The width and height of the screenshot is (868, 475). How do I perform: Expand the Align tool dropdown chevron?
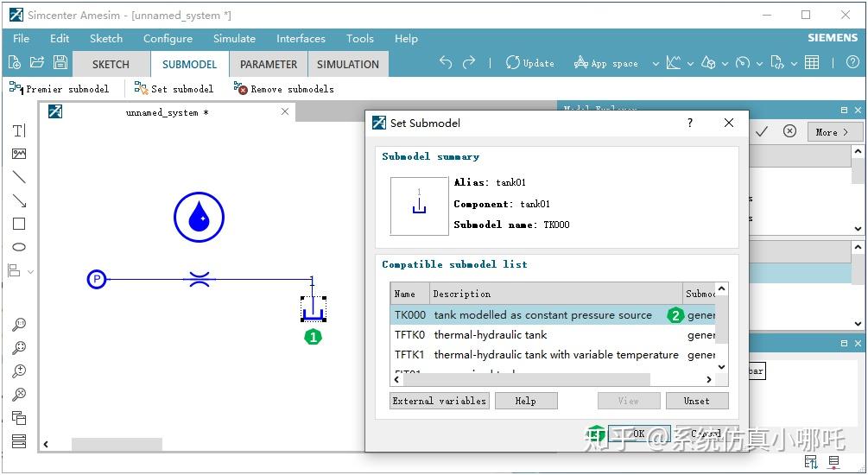coord(30,271)
